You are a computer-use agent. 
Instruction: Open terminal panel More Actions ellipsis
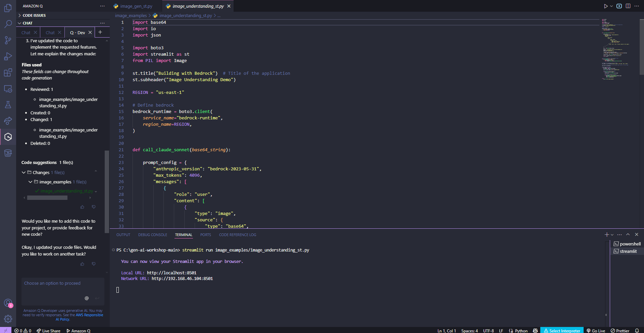[x=620, y=235]
